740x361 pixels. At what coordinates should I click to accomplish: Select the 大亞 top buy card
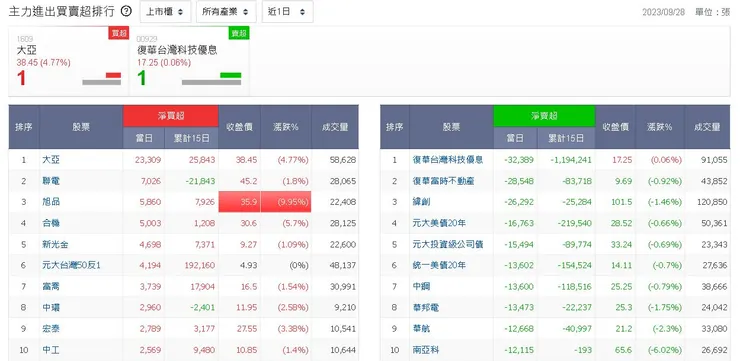coord(69,61)
